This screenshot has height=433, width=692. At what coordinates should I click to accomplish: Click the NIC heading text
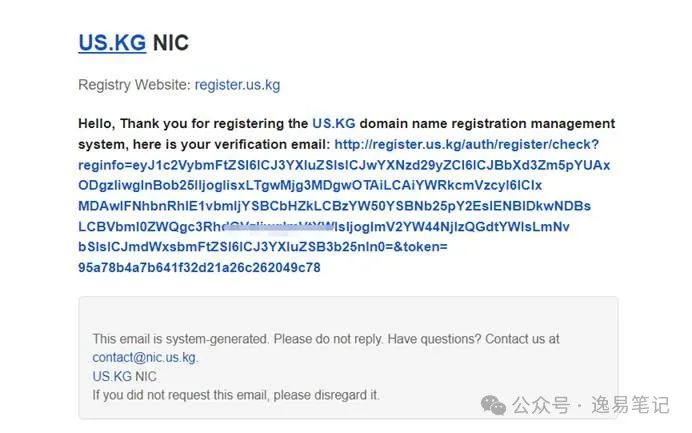click(171, 43)
